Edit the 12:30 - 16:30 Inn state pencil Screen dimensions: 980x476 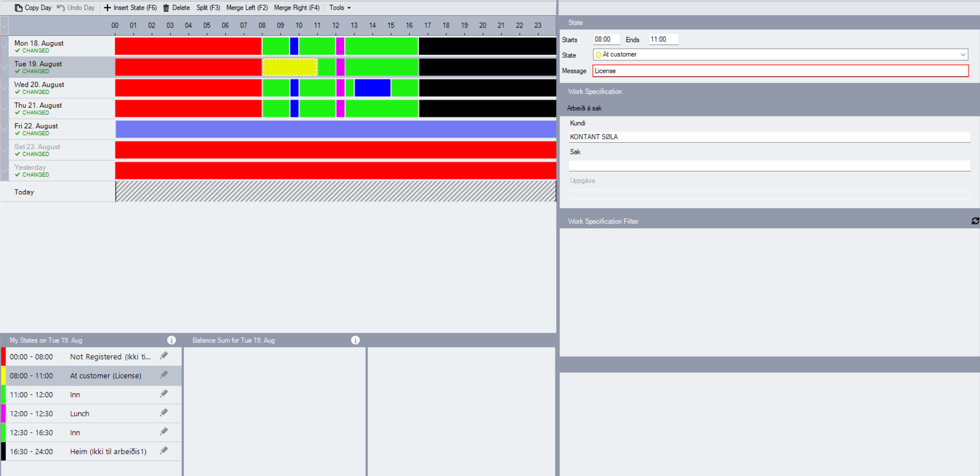pyautogui.click(x=164, y=432)
